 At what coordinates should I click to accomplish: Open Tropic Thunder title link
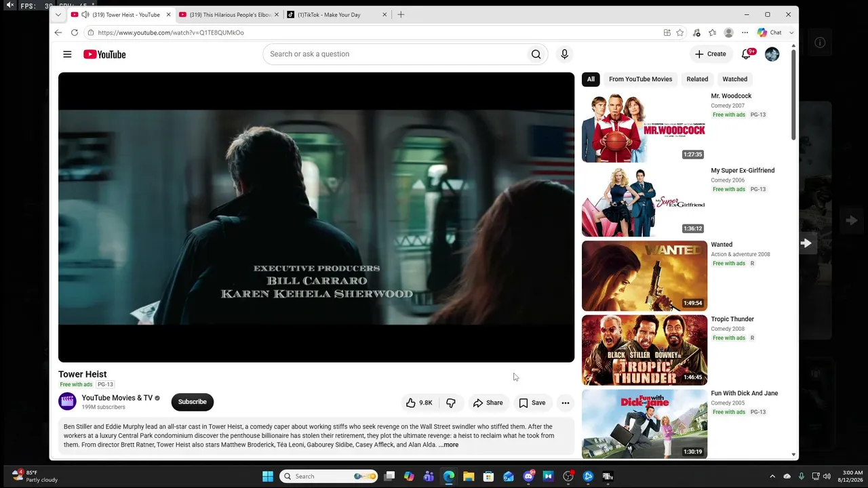[732, 319]
